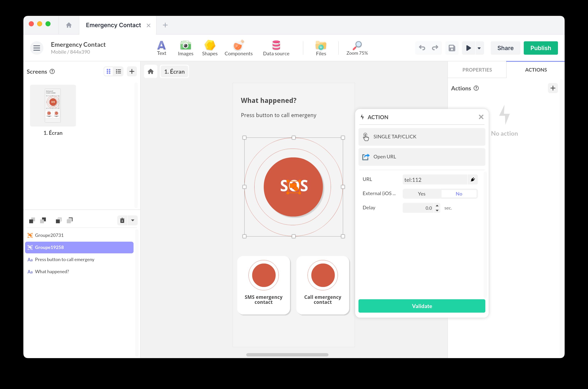Set External iOS option to Yes
The width and height of the screenshot is (588, 389).
(421, 194)
